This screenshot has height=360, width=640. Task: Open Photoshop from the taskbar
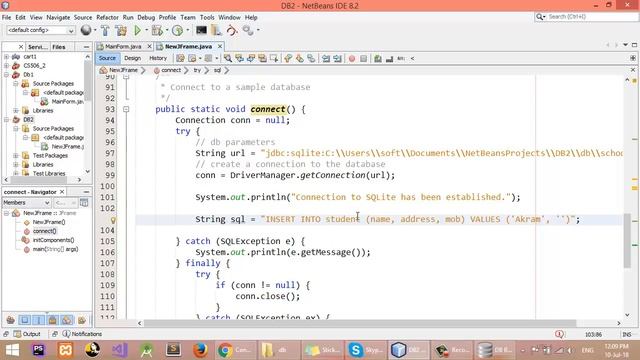pos(38,350)
